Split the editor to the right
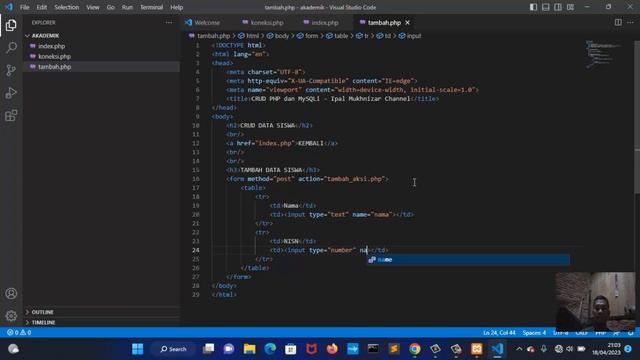The image size is (640, 360). 618,22
